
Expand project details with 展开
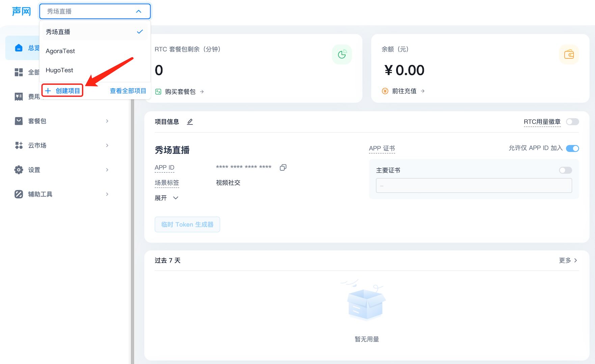166,198
